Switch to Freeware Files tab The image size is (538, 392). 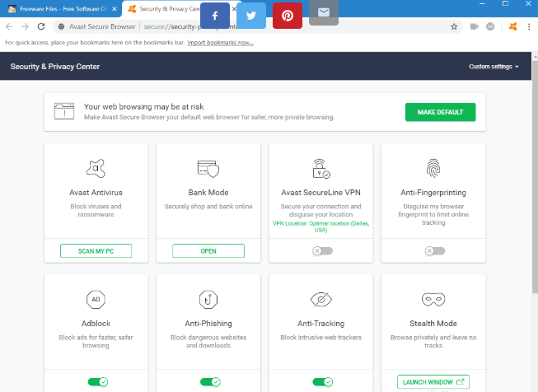tap(61, 9)
